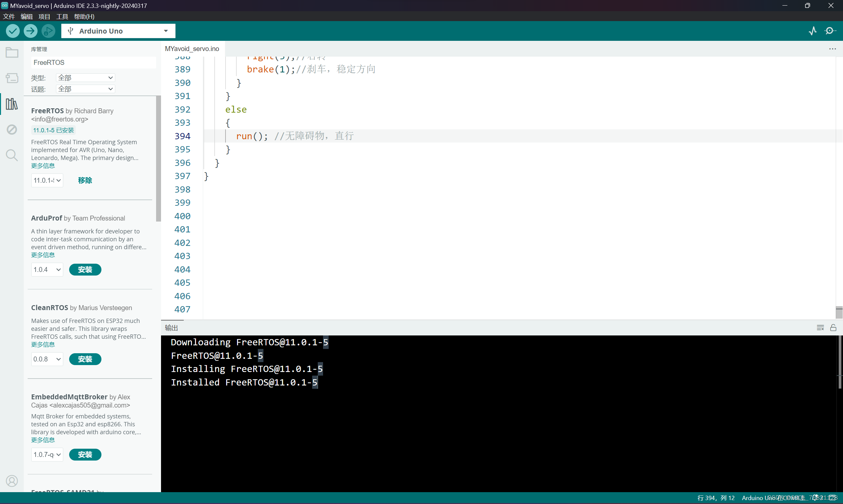The image size is (843, 504).
Task: Open the Serial Plotter
Action: [812, 31]
